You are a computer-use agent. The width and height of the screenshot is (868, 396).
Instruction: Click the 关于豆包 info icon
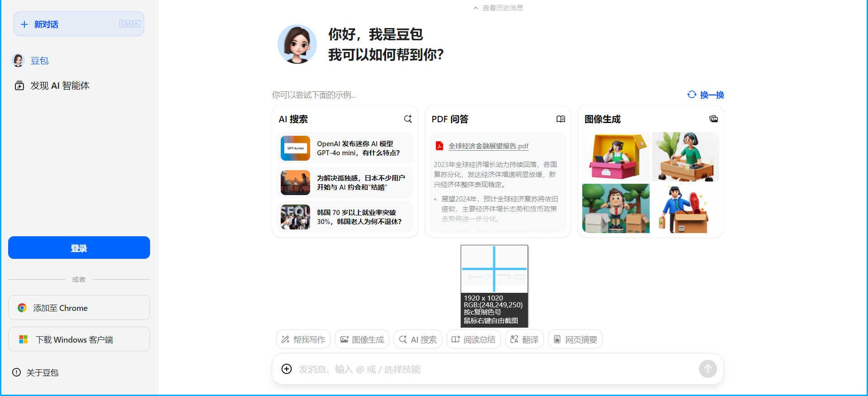click(x=17, y=372)
